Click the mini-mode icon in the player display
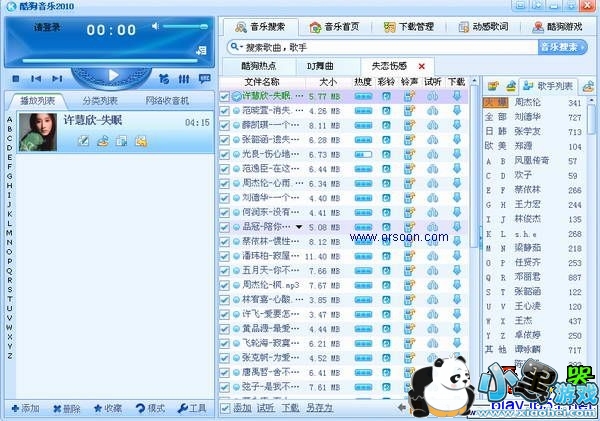The width and height of the screenshot is (600, 421). (202, 51)
